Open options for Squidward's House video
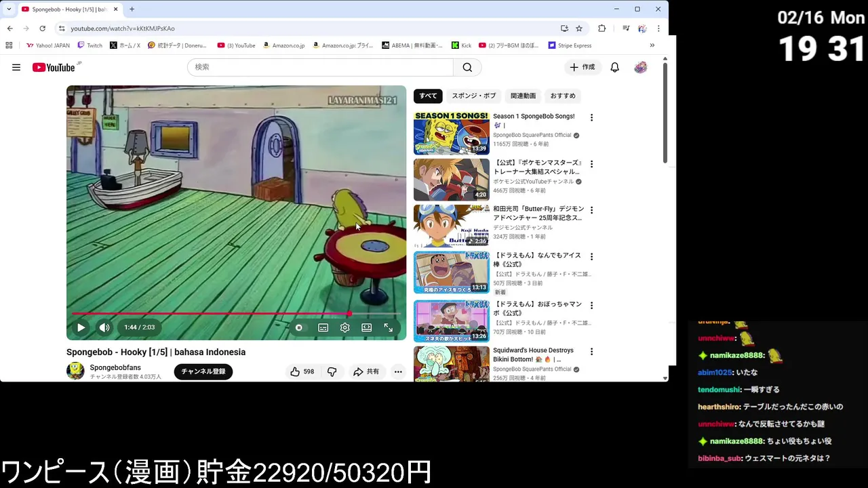The width and height of the screenshot is (868, 488). 591,352
